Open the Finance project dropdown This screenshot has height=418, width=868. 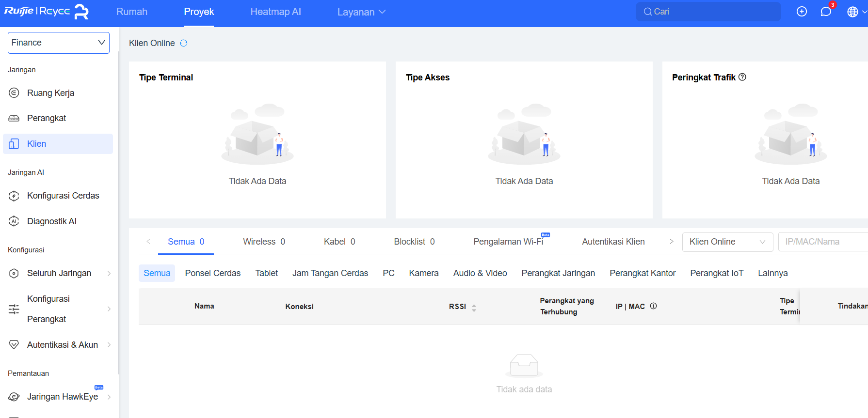(59, 43)
